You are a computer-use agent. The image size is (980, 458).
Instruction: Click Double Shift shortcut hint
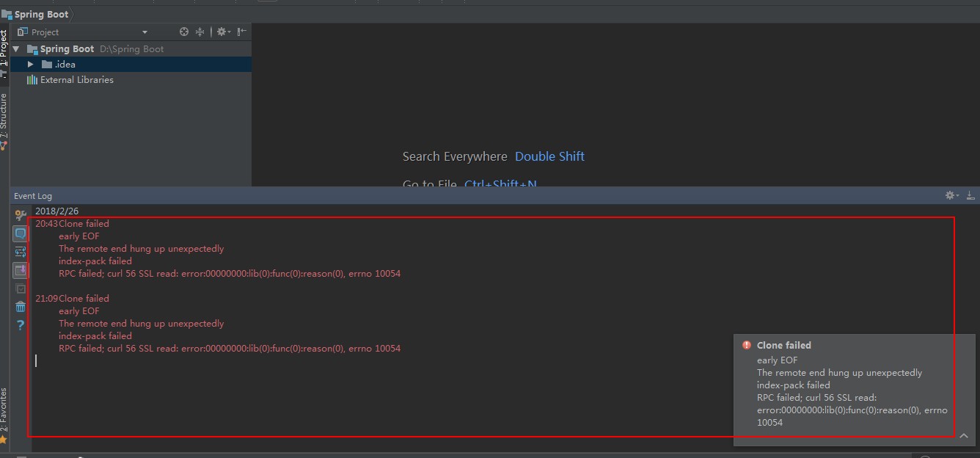click(549, 156)
